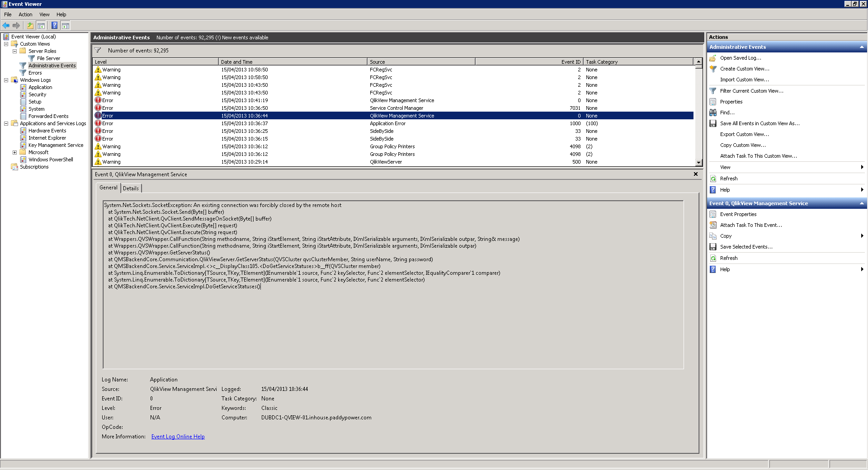Click the Security log icon in tree
Image resolution: width=868 pixels, height=470 pixels.
[23, 94]
